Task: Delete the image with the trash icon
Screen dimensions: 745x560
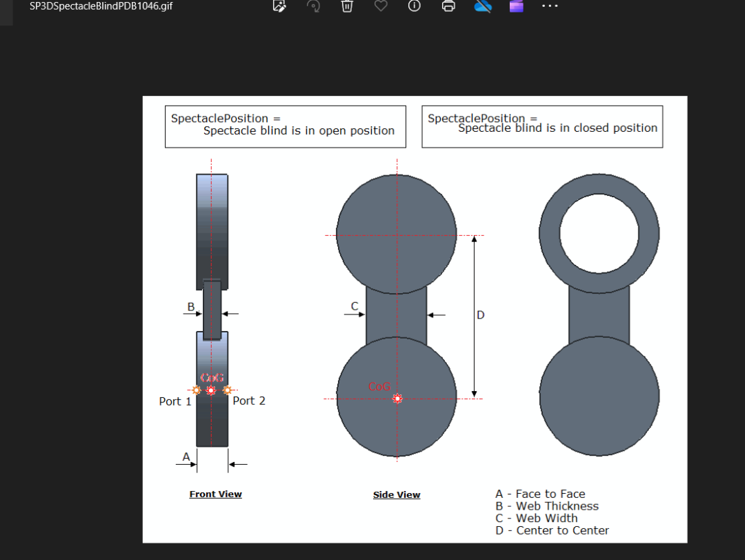Action: pyautogui.click(x=347, y=6)
